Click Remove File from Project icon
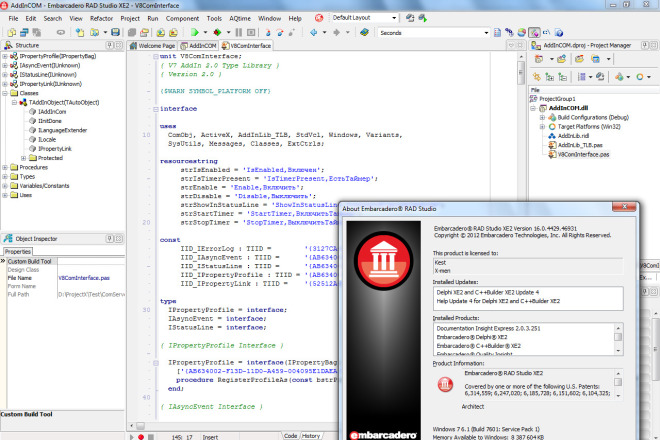Screen dimensions: 660x440 (173, 32)
